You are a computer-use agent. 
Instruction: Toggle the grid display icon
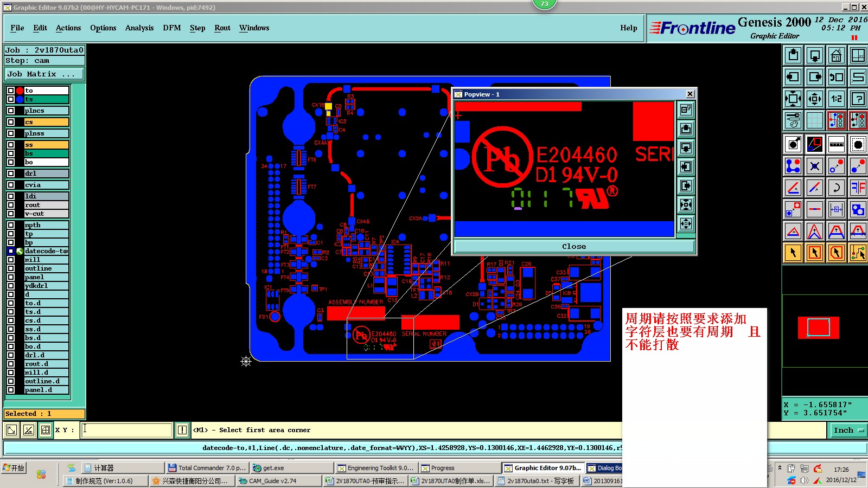coord(815,120)
